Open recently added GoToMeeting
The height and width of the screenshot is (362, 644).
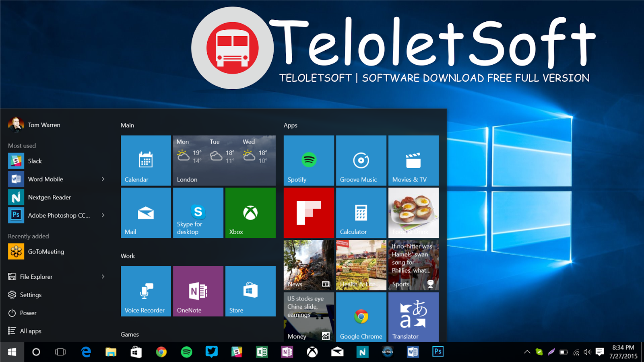tap(56, 251)
